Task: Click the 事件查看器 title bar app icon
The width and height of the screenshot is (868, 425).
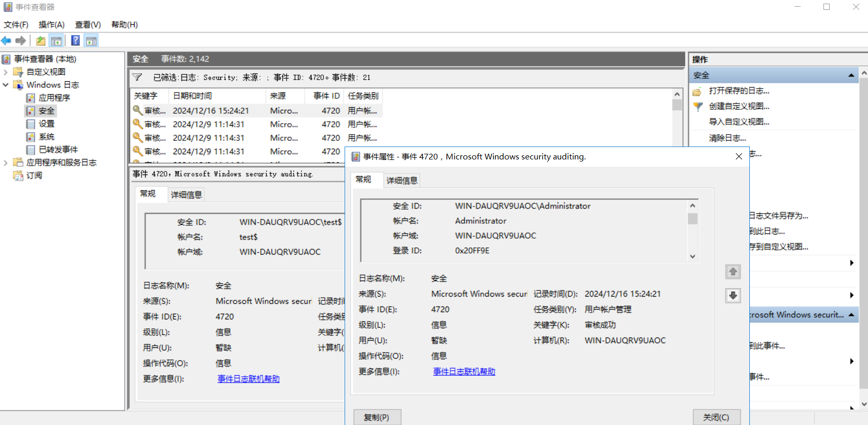Action: coord(8,7)
